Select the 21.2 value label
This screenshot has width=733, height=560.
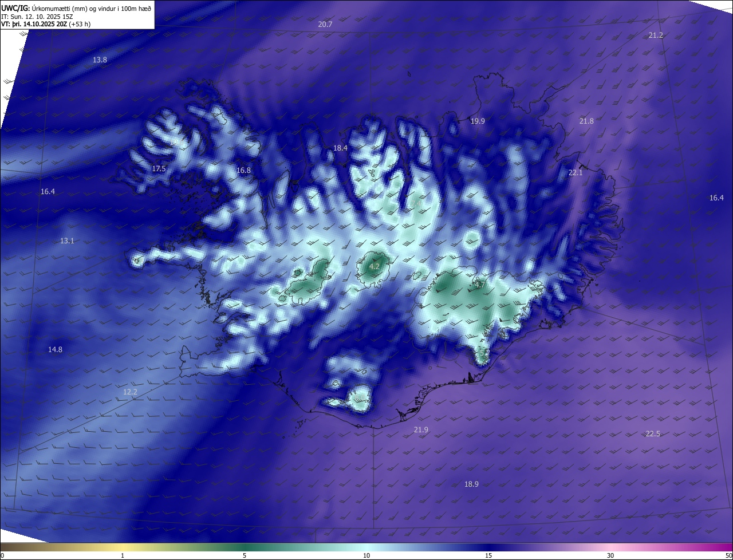click(x=656, y=36)
